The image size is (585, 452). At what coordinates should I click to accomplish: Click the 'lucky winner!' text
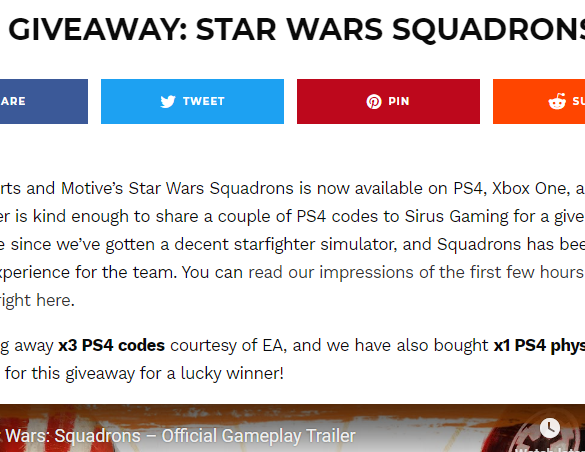point(232,373)
